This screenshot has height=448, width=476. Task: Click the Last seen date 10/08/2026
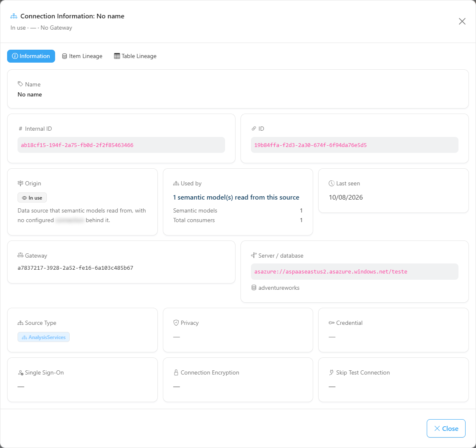point(346,197)
